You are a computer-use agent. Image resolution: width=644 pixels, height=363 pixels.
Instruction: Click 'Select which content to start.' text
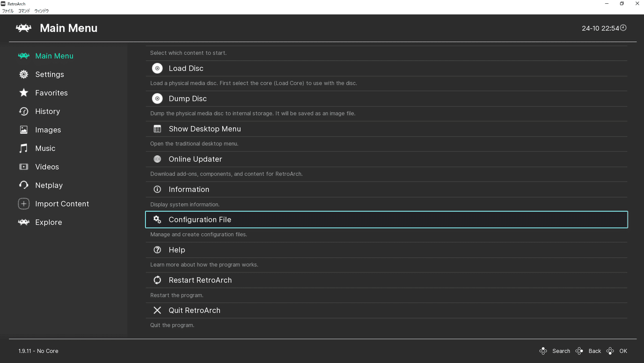(188, 53)
